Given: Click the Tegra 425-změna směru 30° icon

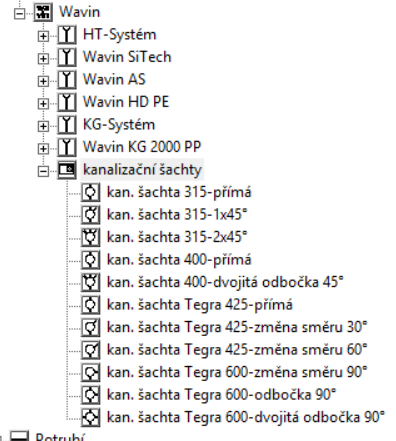Looking at the screenshot, I should click(x=90, y=328).
